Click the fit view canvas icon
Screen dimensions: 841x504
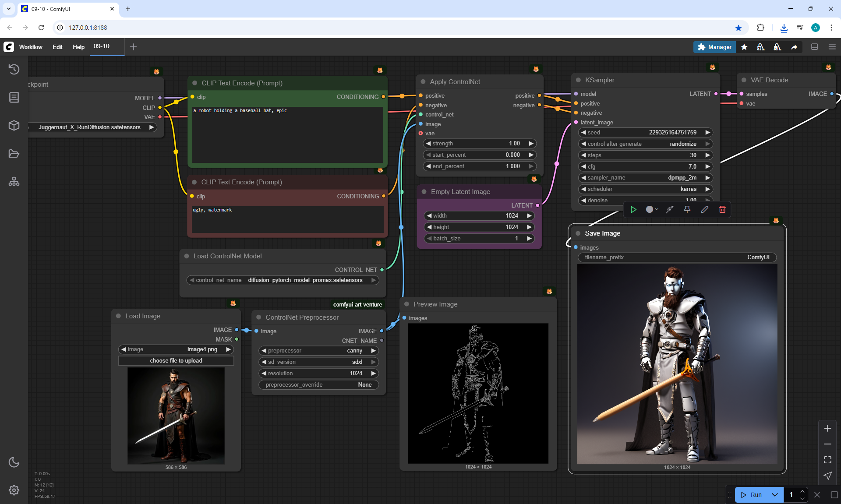point(827,460)
